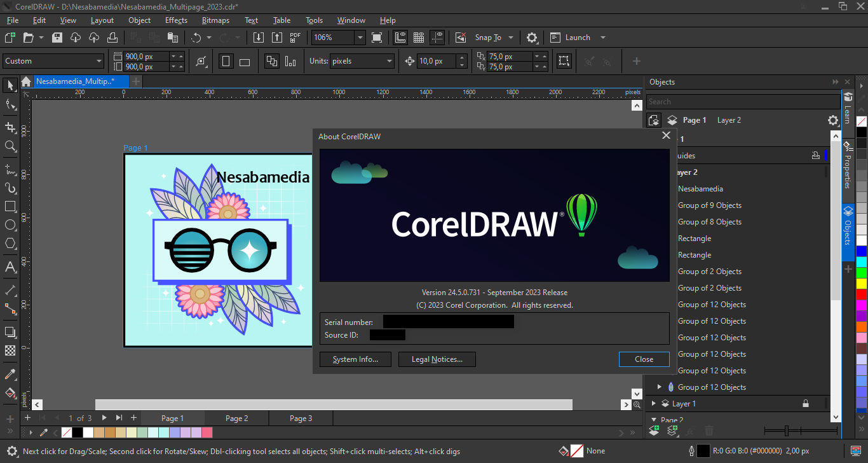Open the Units dropdown set to pixels
This screenshot has width=868, height=463.
click(389, 61)
